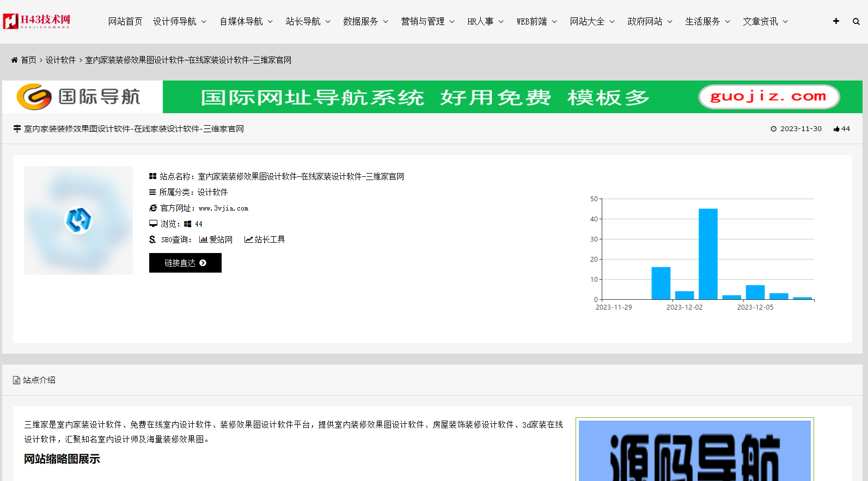868x481 pixels.
Task: Open search via magnifier icon
Action: click(856, 22)
